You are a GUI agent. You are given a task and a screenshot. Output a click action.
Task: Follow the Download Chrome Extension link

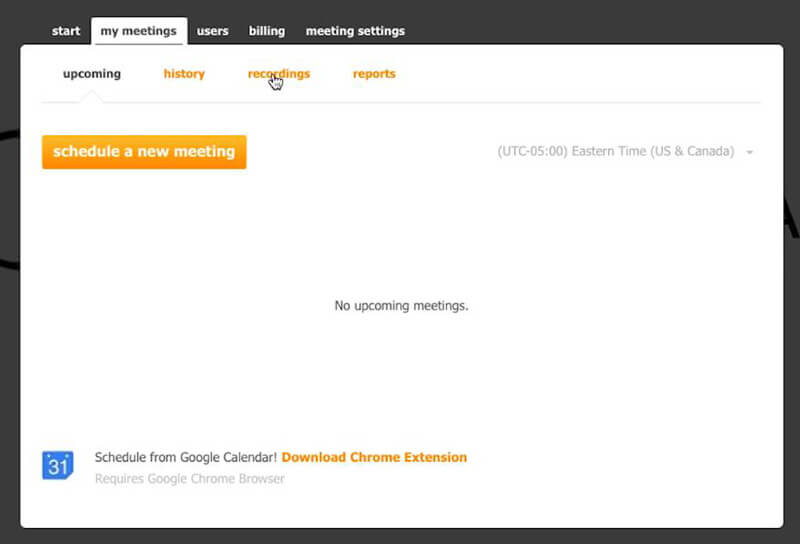[374, 457]
